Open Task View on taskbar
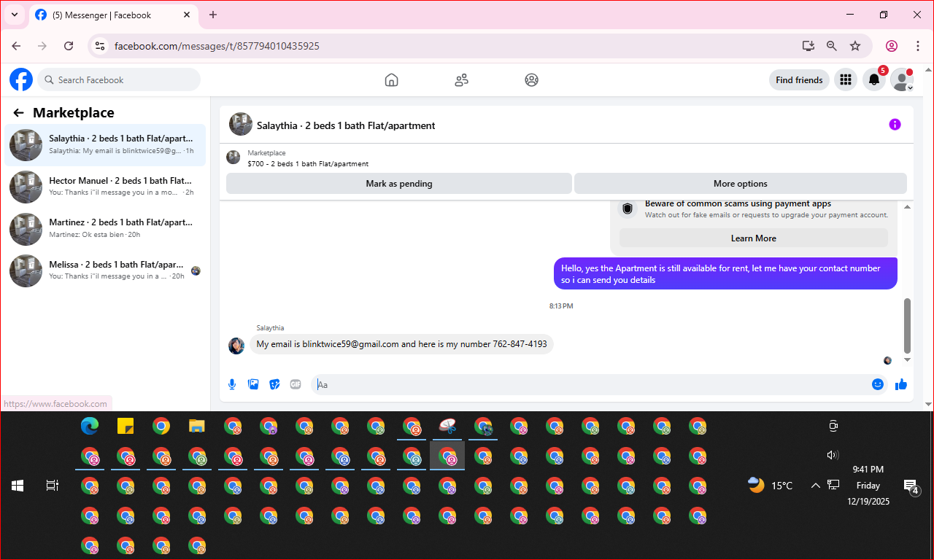This screenshot has width=934, height=560. pyautogui.click(x=53, y=486)
